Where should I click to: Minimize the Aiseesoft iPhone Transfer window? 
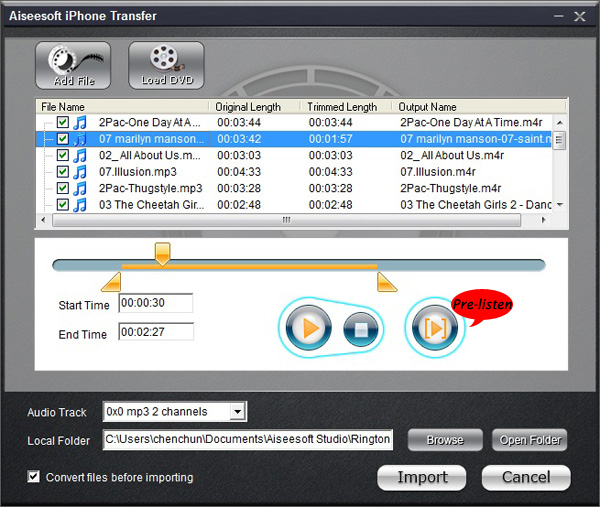[x=559, y=16]
